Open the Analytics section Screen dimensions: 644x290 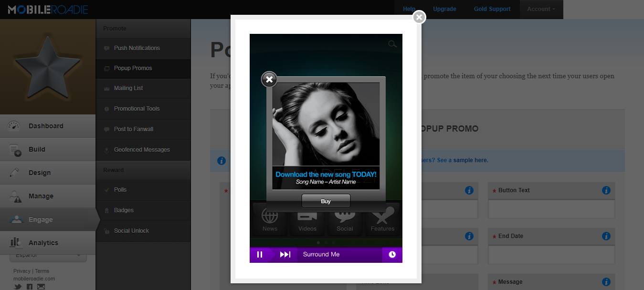[x=48, y=243]
